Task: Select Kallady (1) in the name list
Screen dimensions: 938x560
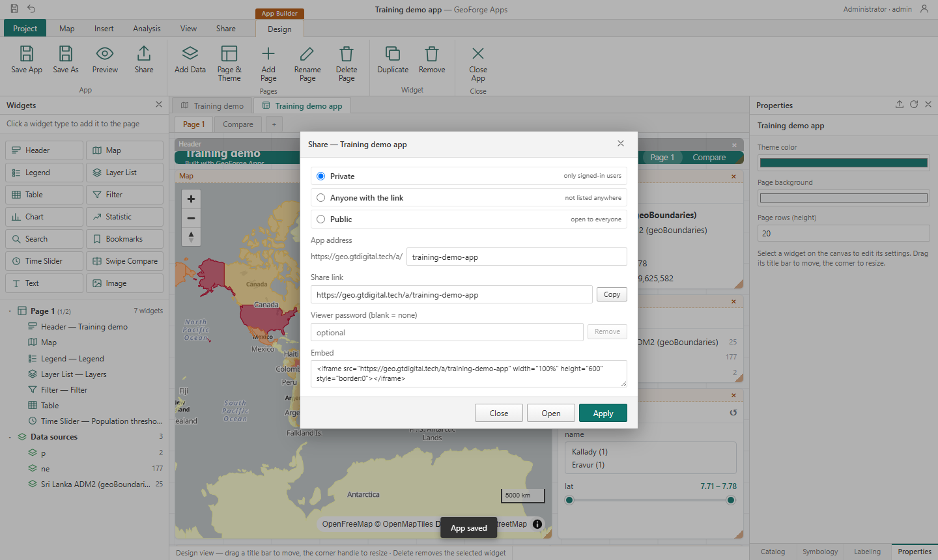Action: [x=590, y=452]
